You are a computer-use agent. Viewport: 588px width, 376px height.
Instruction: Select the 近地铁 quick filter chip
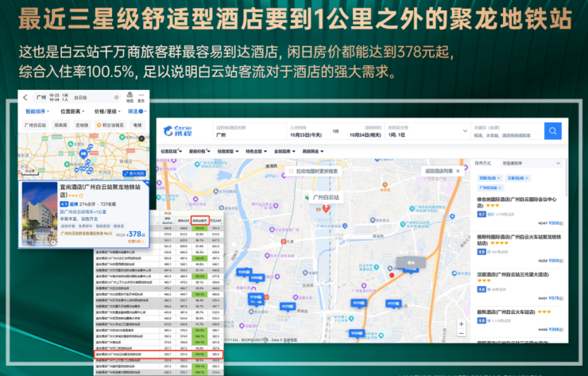82,125
